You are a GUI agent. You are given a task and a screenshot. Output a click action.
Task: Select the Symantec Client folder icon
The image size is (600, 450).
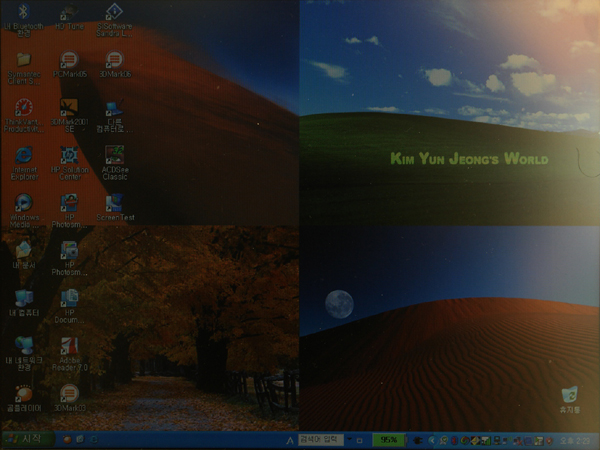(24, 68)
